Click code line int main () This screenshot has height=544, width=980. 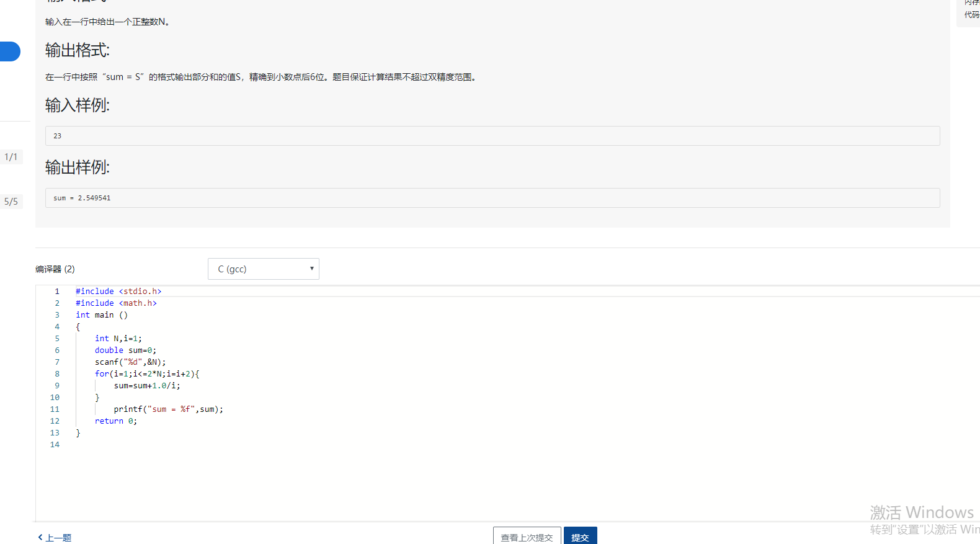pos(102,314)
